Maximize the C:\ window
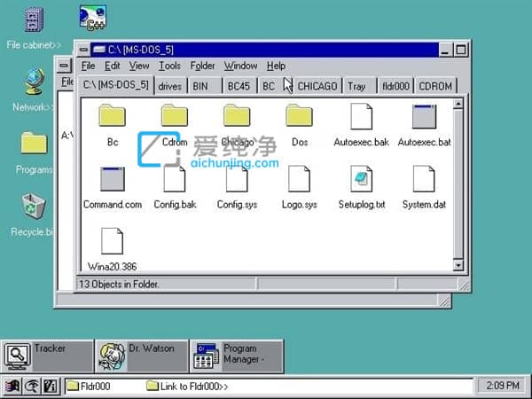This screenshot has height=399, width=532. 461,50
